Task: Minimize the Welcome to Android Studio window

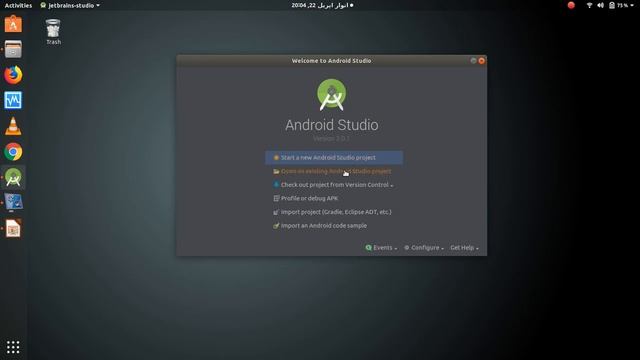Action: pos(473,61)
